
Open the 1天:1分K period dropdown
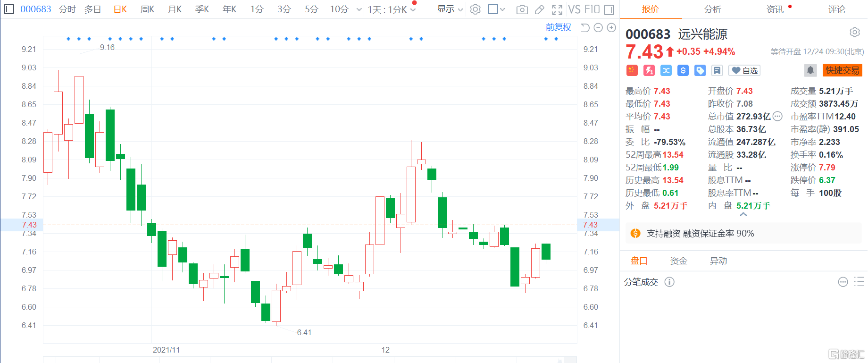coord(392,9)
